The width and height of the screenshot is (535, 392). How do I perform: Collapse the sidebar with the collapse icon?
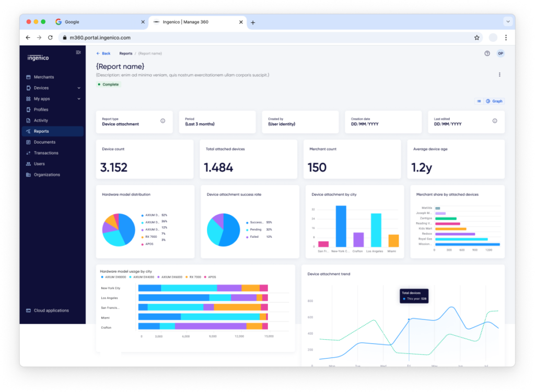pos(77,52)
